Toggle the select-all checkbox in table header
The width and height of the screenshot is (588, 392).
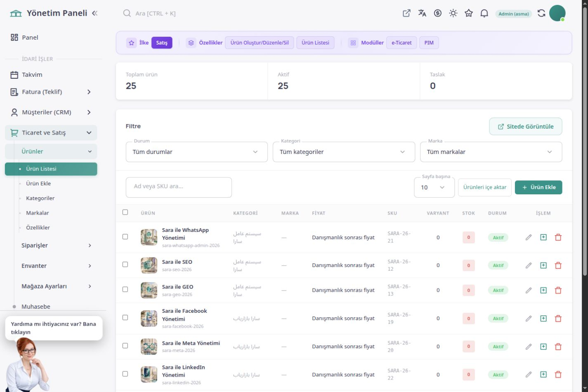[125, 212]
